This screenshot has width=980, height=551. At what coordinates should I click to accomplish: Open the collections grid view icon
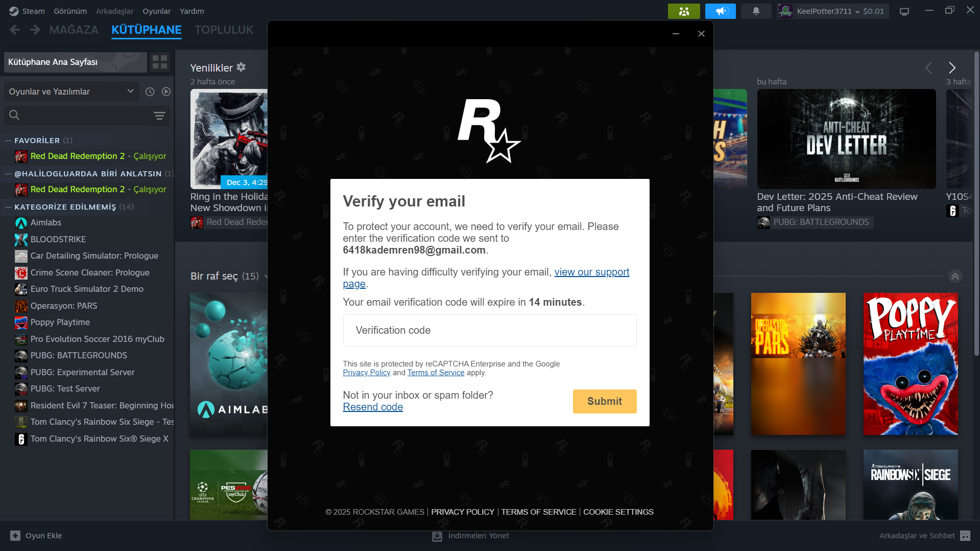click(160, 62)
